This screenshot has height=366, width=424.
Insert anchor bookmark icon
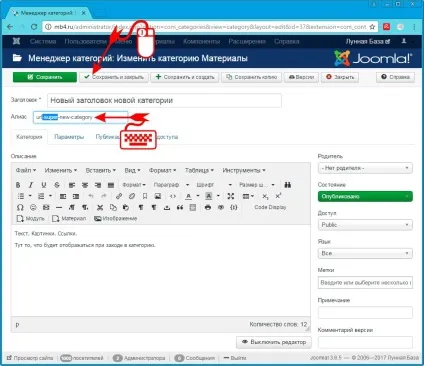[x=145, y=196]
